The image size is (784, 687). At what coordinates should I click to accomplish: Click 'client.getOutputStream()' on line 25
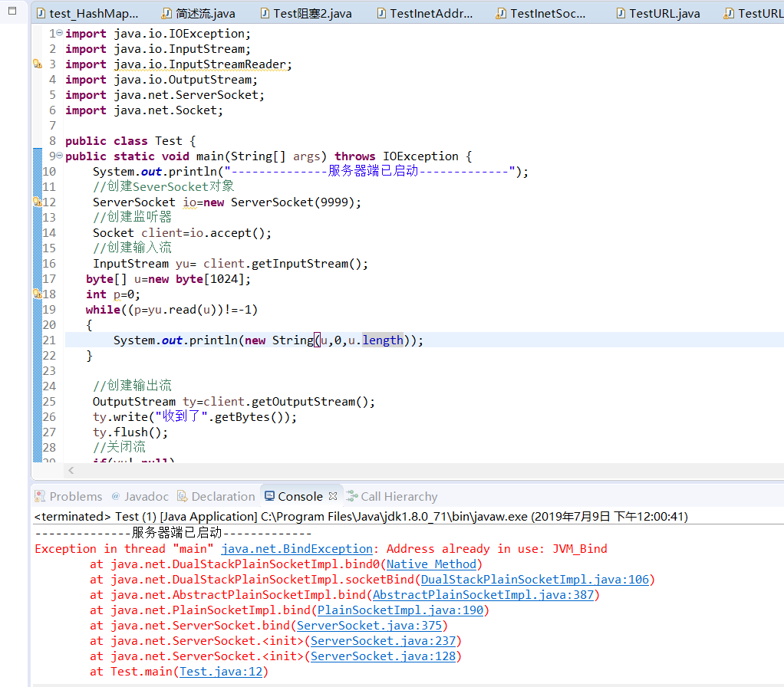click(x=285, y=402)
